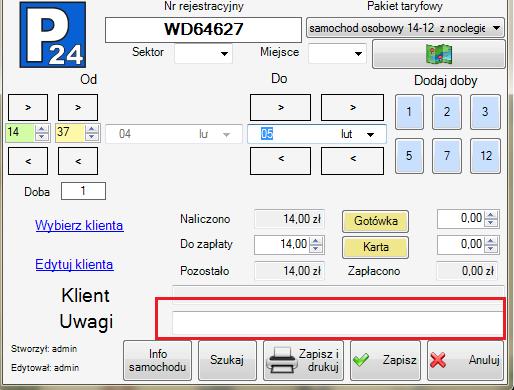
Task: Select the highlighted 05 day in Do date
Action: pos(267,134)
